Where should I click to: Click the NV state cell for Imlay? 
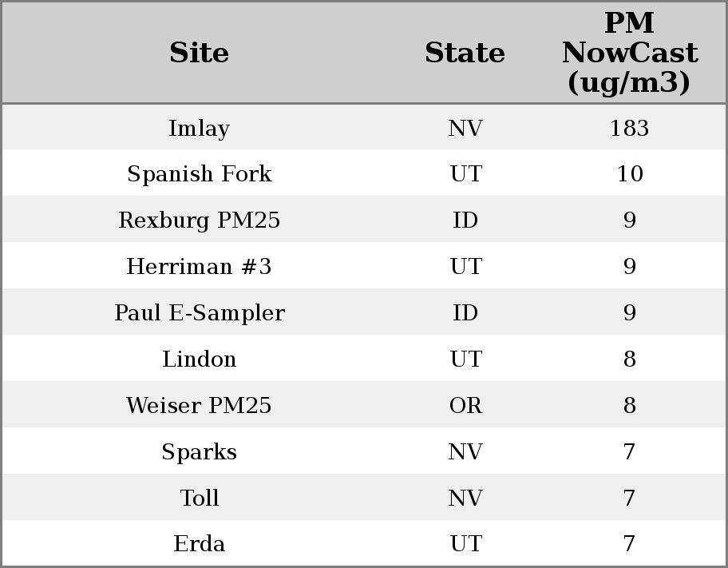(465, 129)
